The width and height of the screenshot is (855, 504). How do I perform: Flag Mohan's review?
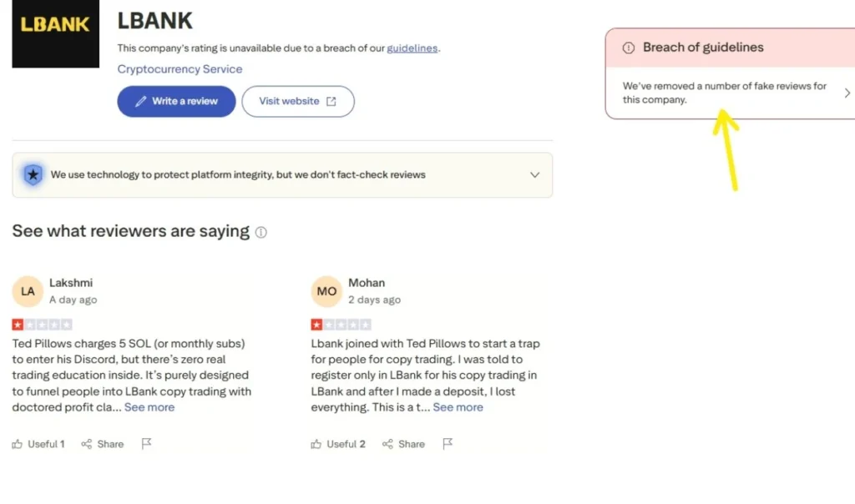click(448, 444)
